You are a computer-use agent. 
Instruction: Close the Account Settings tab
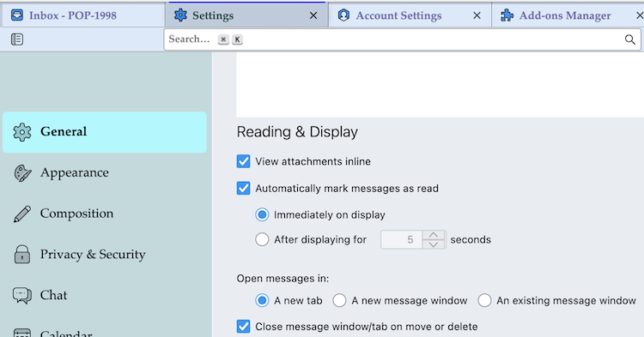pos(477,15)
